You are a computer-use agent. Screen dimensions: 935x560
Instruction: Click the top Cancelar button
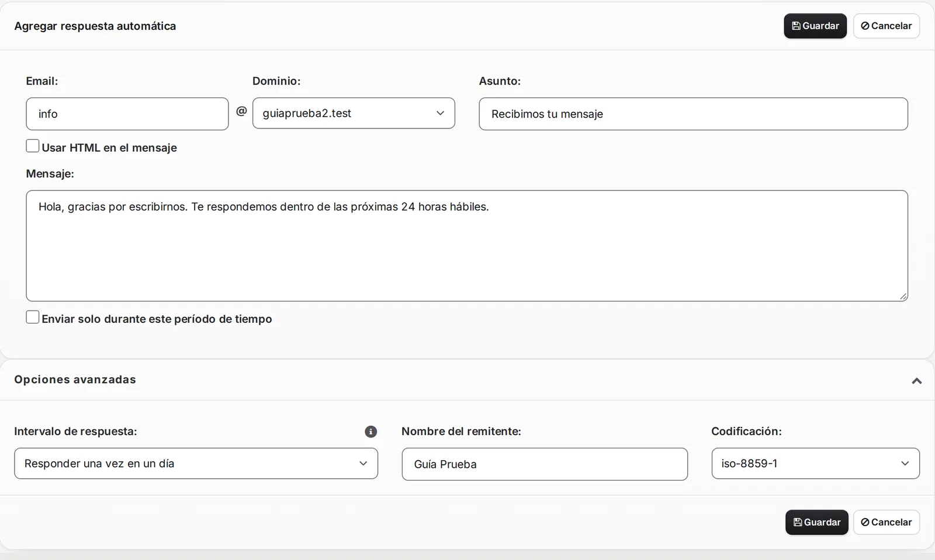click(886, 26)
